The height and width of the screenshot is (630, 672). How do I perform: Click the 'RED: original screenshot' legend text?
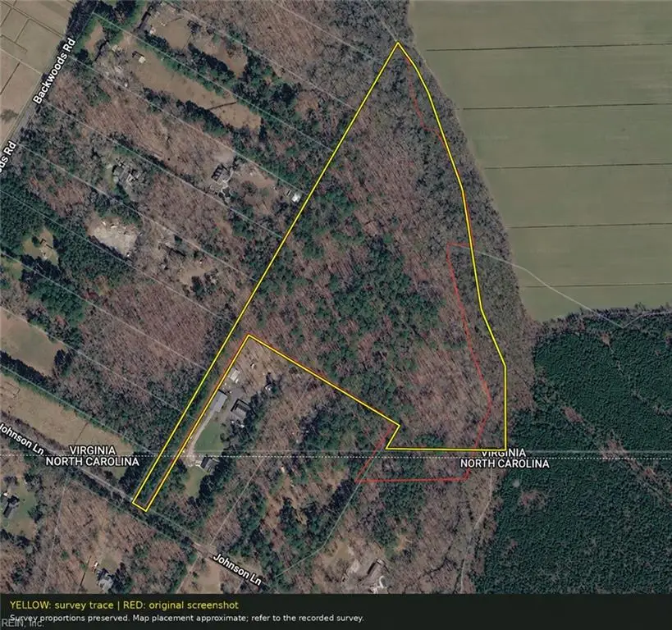(181, 605)
